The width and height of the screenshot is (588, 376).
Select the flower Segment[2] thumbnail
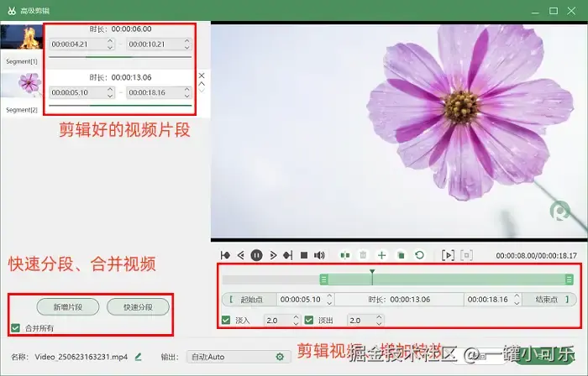21,85
